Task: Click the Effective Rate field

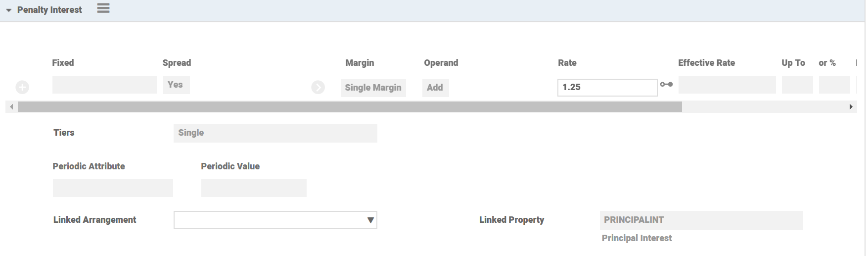Action: point(727,85)
